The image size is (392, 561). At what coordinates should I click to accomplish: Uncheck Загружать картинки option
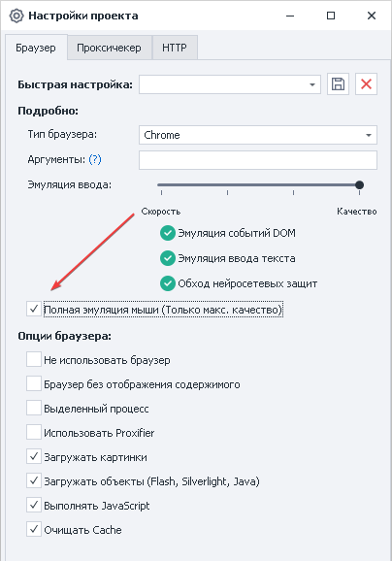[x=34, y=457]
